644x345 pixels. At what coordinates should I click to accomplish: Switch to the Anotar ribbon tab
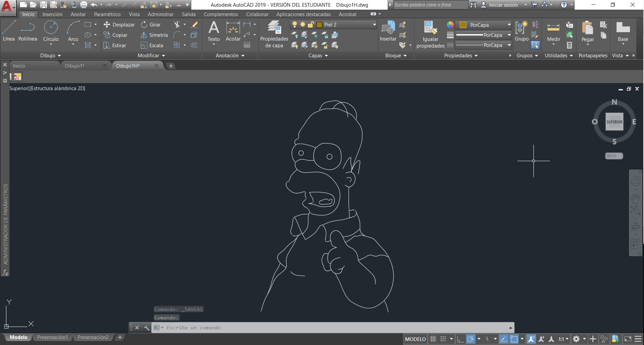click(78, 14)
